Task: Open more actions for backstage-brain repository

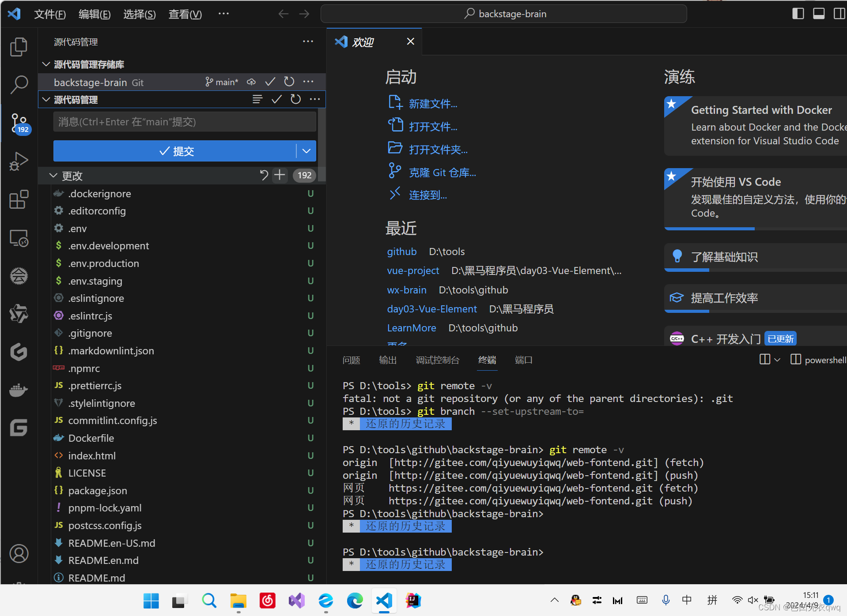Action: (308, 82)
